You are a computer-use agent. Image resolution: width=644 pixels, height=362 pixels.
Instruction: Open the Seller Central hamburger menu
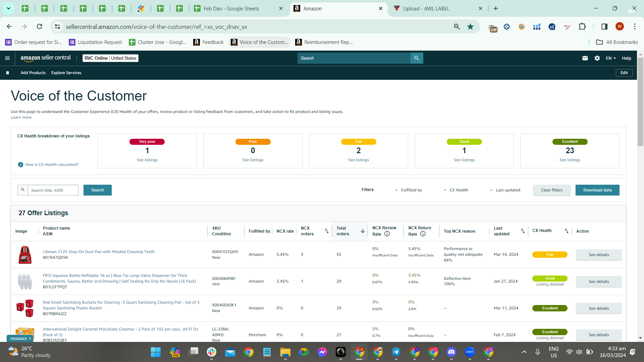click(7, 58)
